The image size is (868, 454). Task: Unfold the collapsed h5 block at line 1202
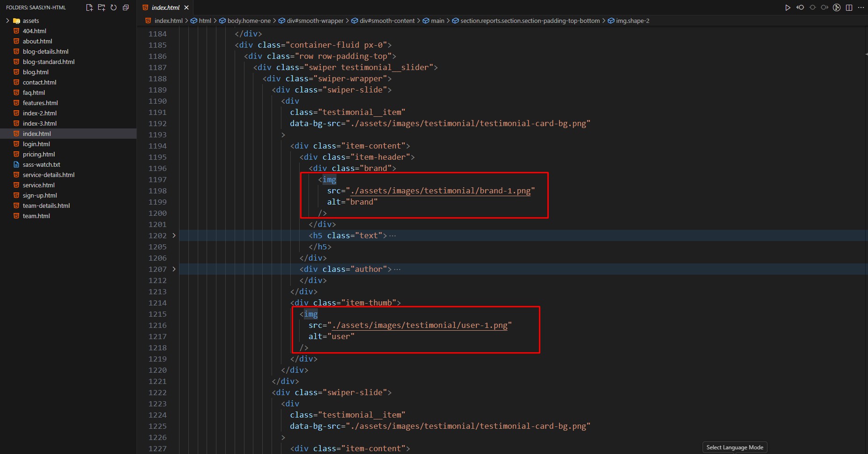[174, 235]
